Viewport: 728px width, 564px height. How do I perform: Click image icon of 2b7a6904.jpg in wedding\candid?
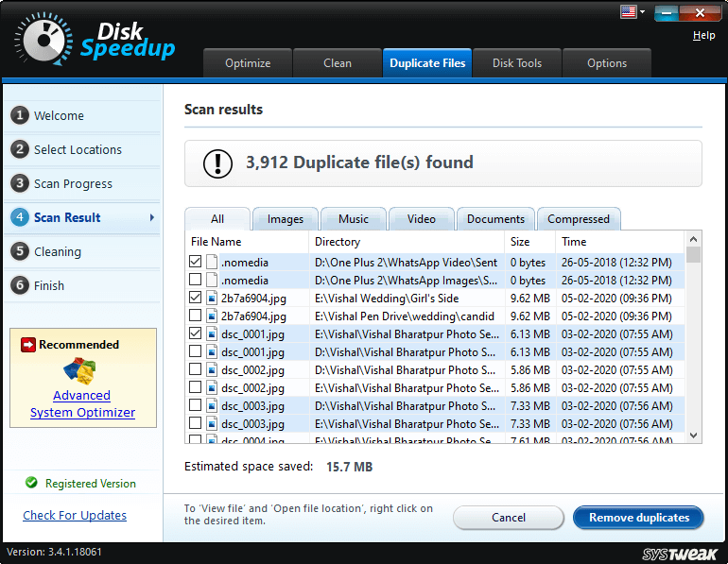coord(212,316)
